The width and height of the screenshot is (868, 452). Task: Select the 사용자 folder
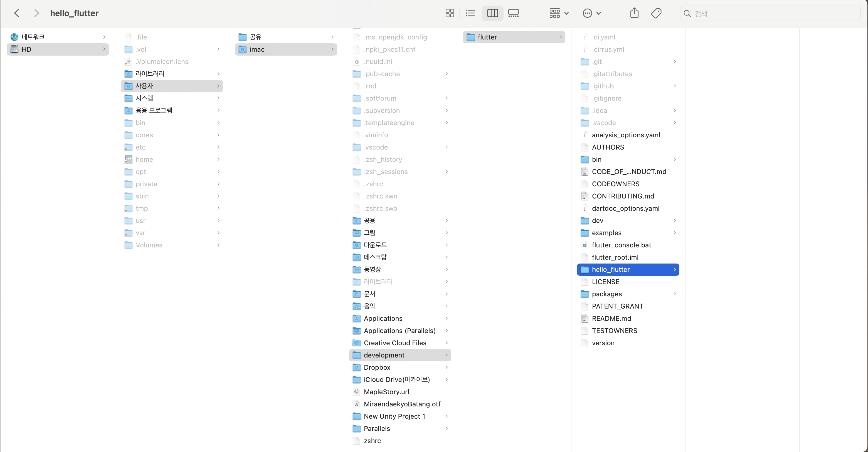coord(172,86)
